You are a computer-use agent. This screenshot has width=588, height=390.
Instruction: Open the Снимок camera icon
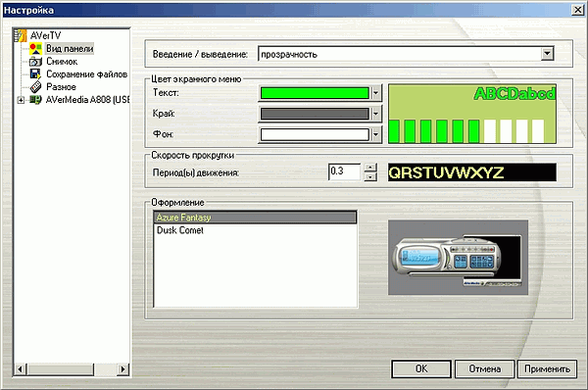(x=35, y=62)
